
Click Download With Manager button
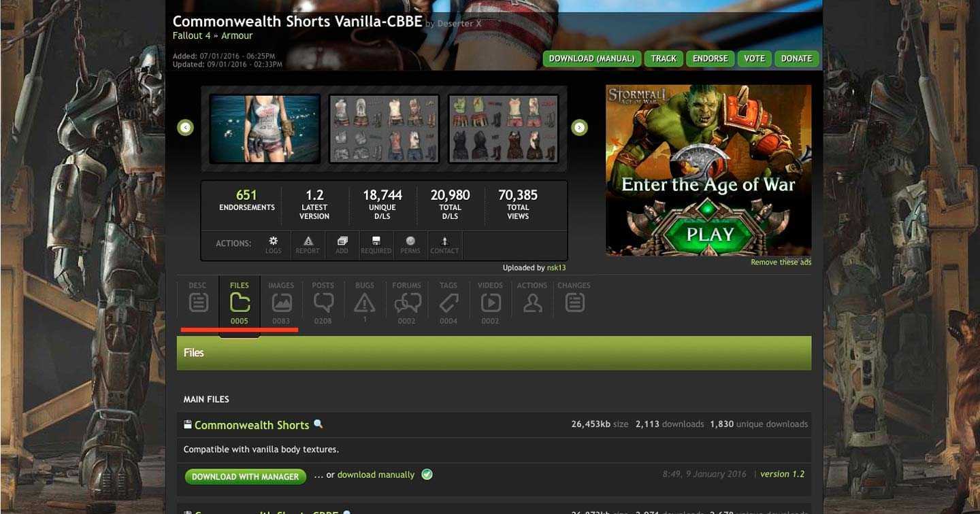coord(245,477)
